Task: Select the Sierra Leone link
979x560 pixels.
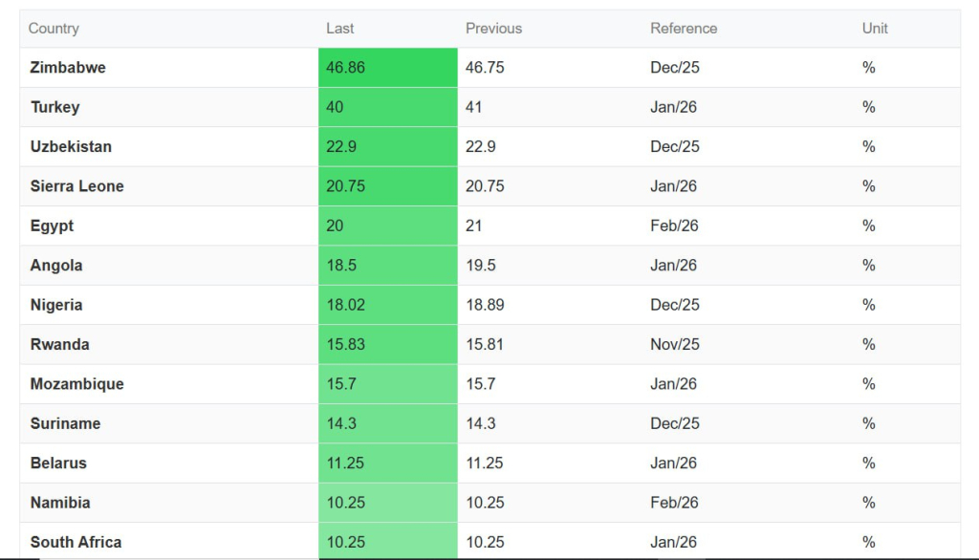Action: [x=76, y=186]
